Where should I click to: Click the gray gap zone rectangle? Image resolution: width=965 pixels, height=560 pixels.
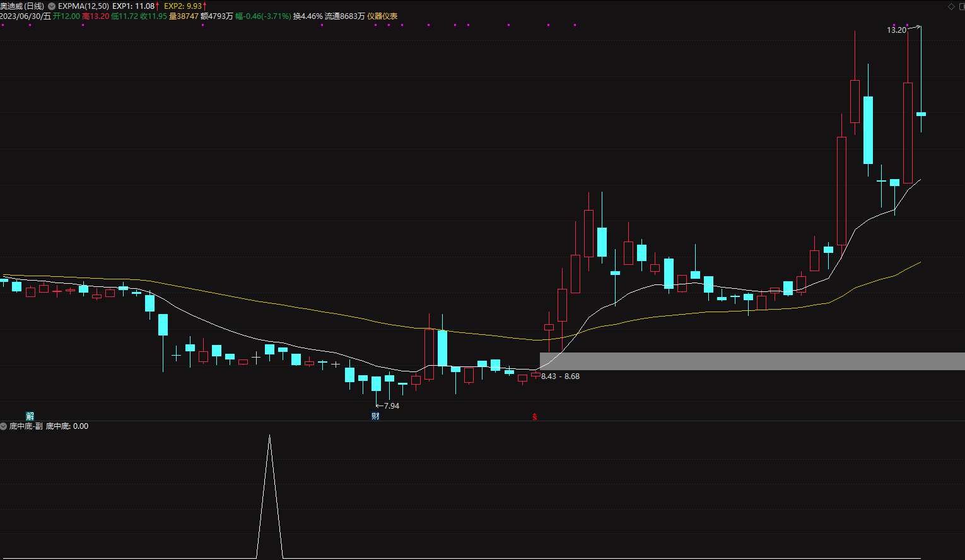pos(752,361)
